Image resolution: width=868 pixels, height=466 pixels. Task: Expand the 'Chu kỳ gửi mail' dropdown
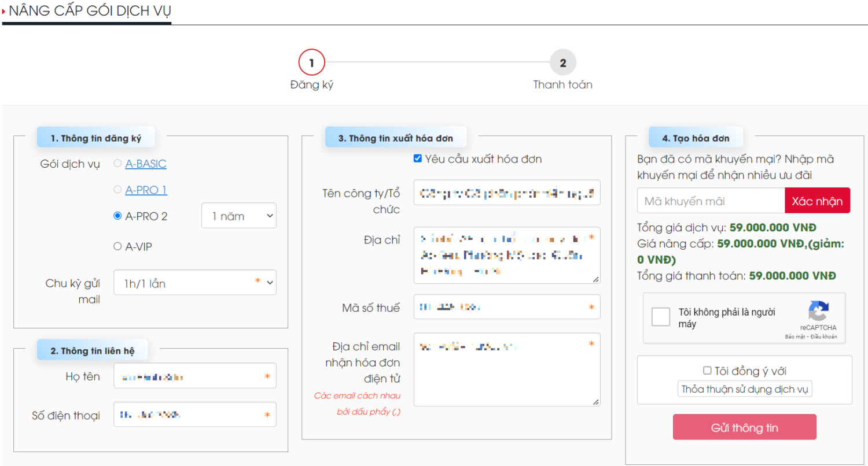(x=195, y=282)
